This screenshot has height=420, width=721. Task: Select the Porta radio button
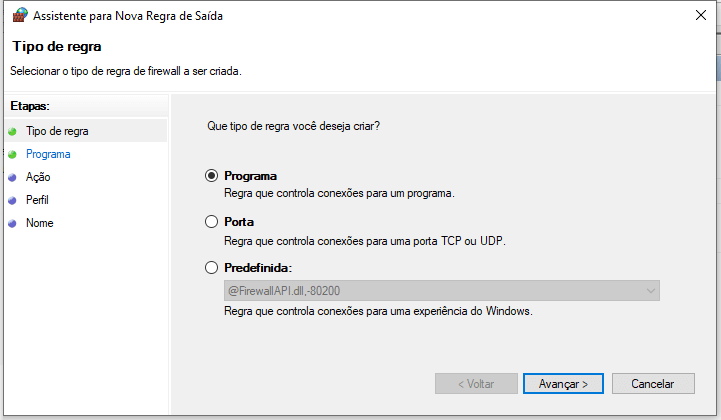pos(212,222)
